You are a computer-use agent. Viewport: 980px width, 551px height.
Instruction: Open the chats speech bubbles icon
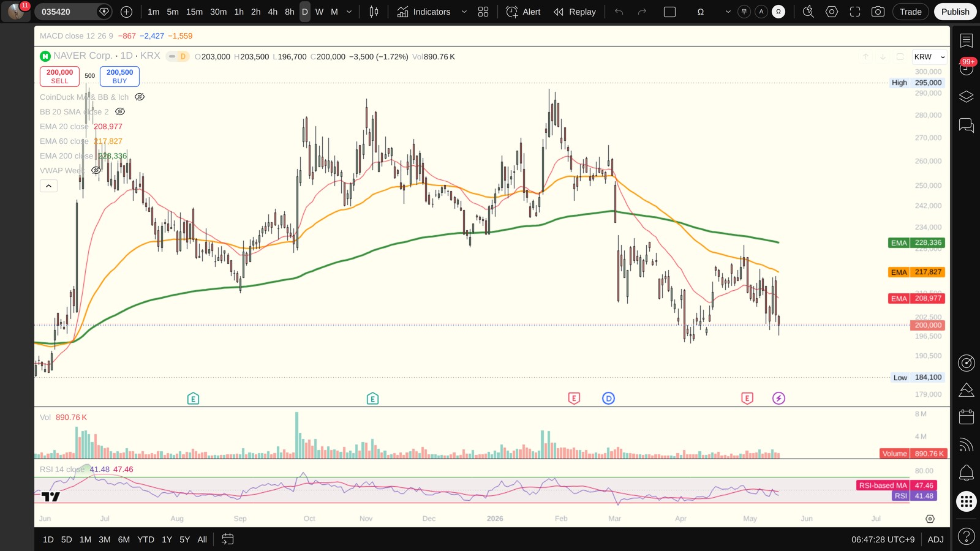[966, 126]
